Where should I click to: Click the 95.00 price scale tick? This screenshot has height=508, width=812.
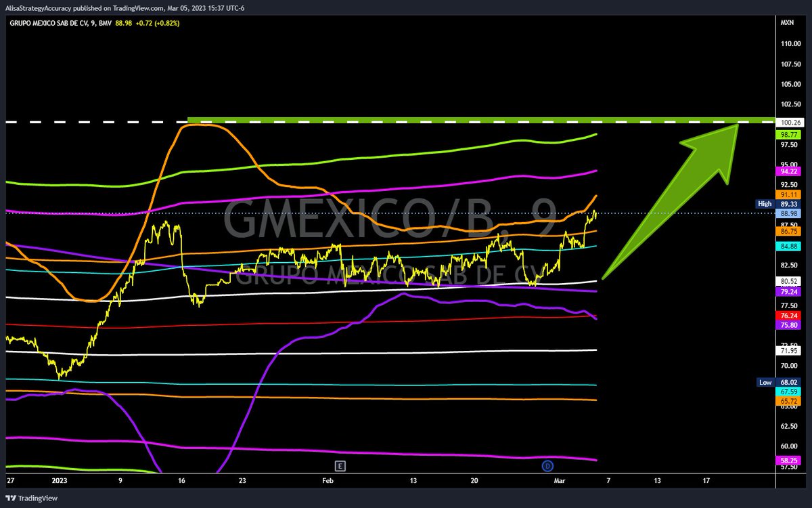(x=790, y=165)
